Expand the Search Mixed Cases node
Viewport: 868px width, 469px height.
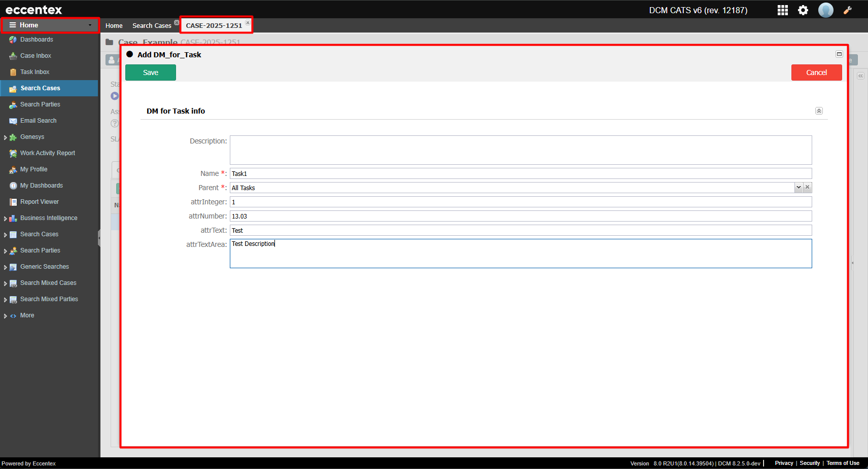tap(5, 283)
